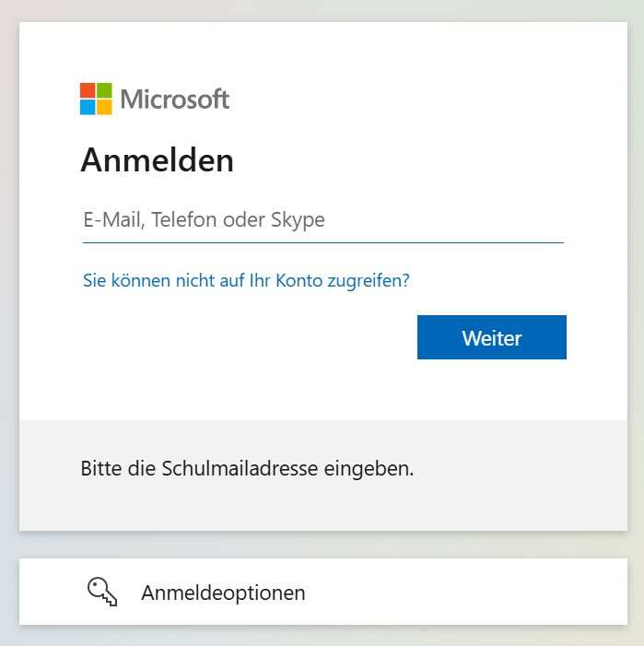Click the Schulmailadresse hint text
The image size is (644, 646).
[x=247, y=468]
